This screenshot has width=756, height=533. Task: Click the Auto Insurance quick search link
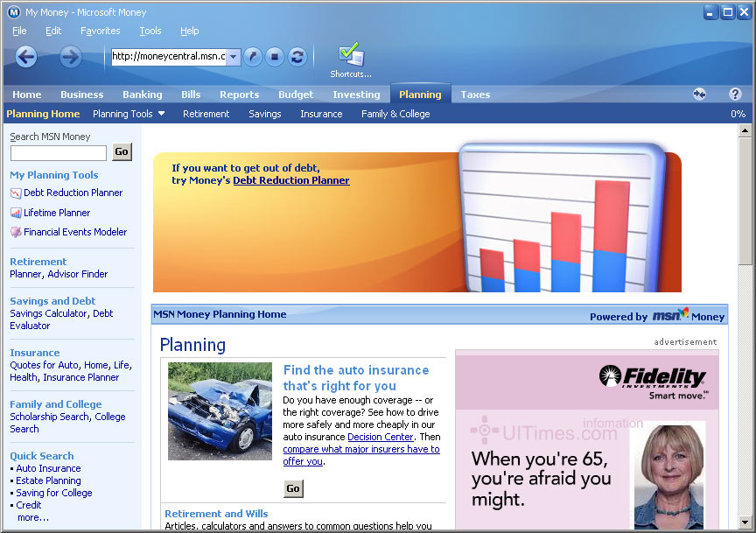click(48, 468)
